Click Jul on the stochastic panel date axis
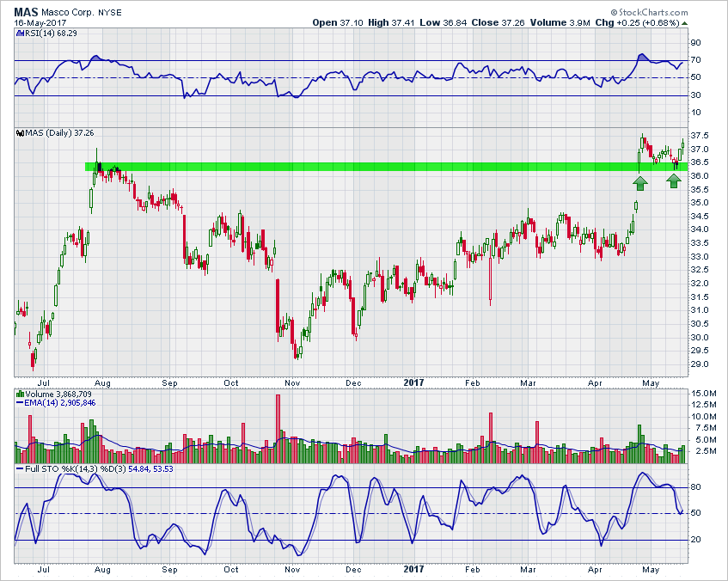Viewport: 728px width, 581px height. [x=43, y=570]
